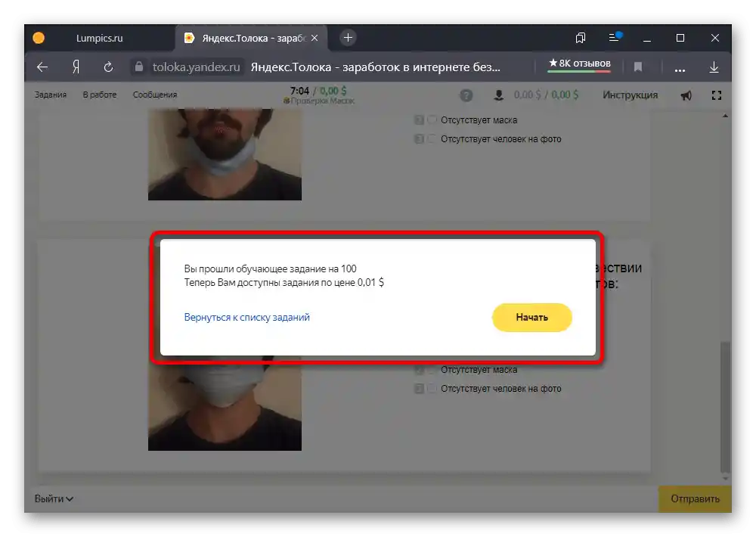Click the page vertical scrollbar thumb

pos(725,406)
